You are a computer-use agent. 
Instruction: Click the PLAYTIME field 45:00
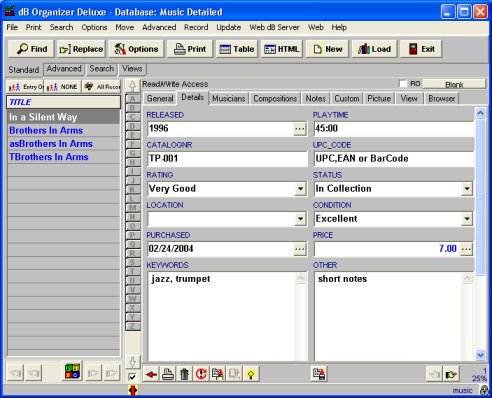pos(393,129)
